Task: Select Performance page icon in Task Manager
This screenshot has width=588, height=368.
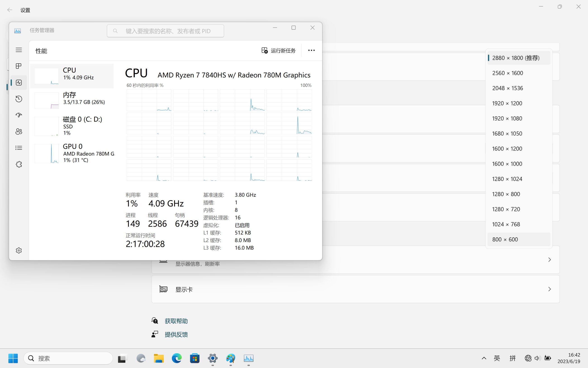Action: point(19,82)
